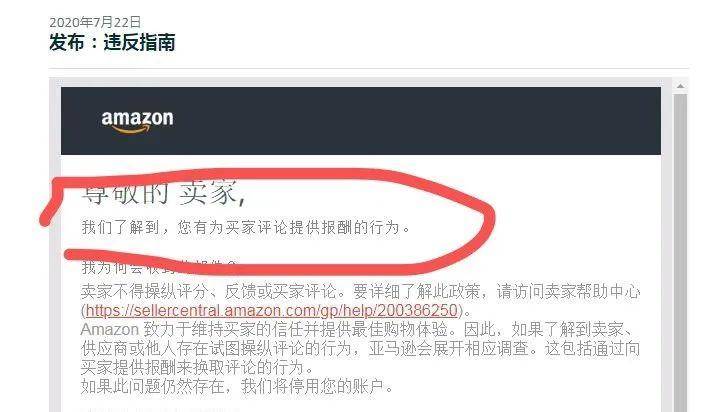Screen dimensions: 722x412
Task: Click the text 请访问卖家帮助中心
Action: 568,291
